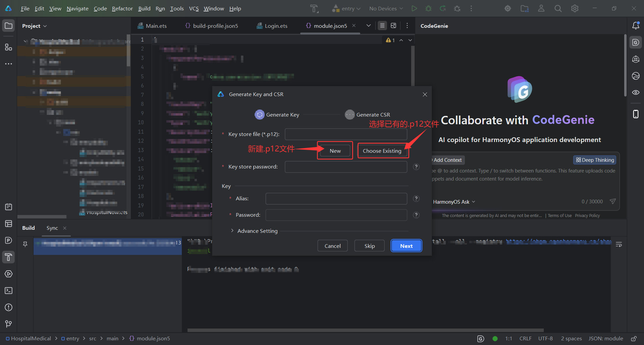This screenshot has height=345, width=644.
Task: Show help for Alias field
Action: point(416,199)
